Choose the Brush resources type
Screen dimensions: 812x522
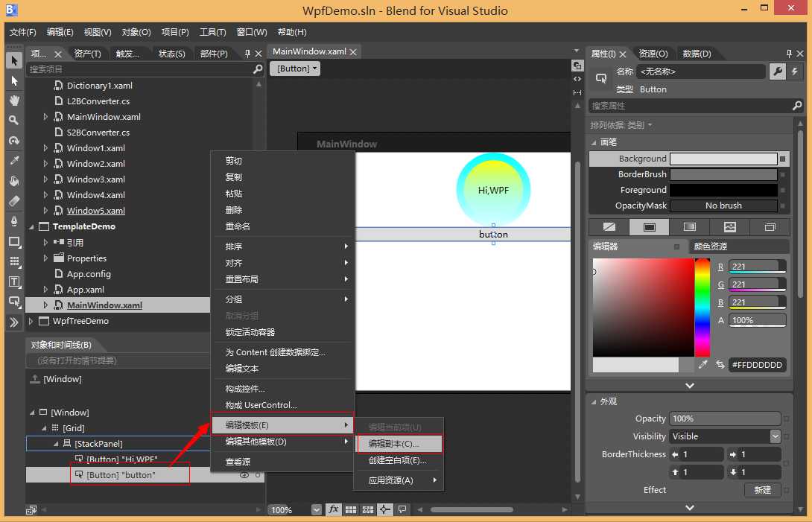tap(770, 227)
